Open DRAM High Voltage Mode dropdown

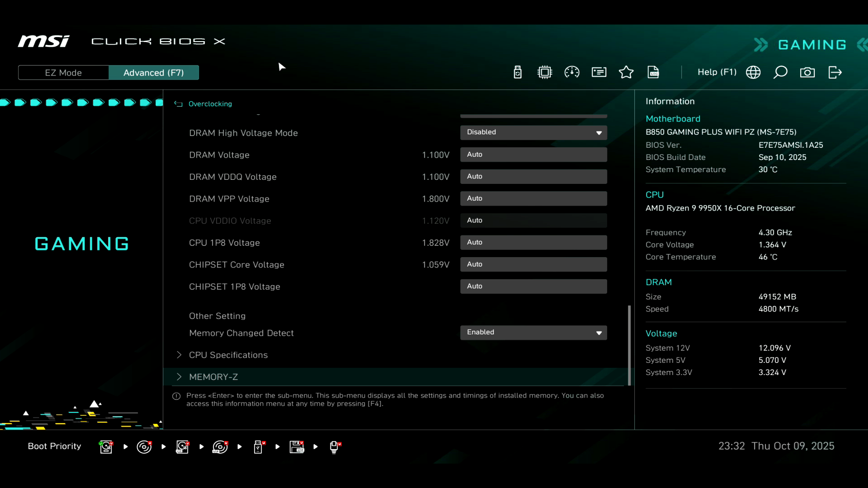[x=533, y=132]
